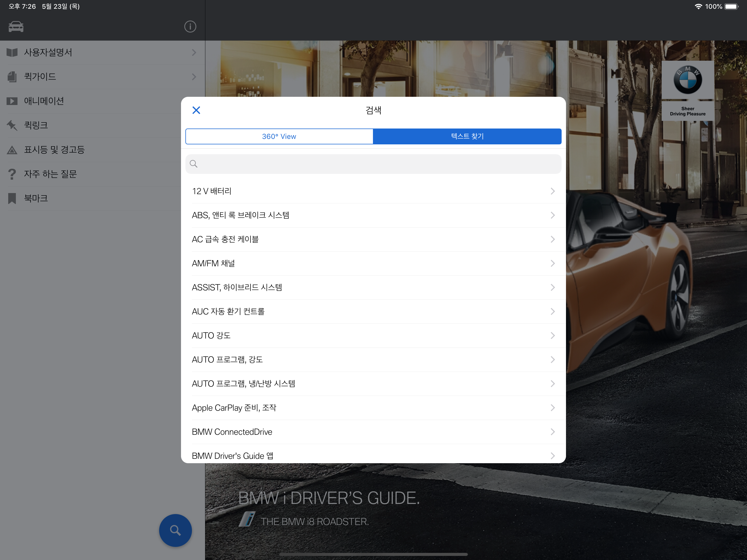Expand 퀵가이드 chevron
The width and height of the screenshot is (747, 560).
point(194,77)
